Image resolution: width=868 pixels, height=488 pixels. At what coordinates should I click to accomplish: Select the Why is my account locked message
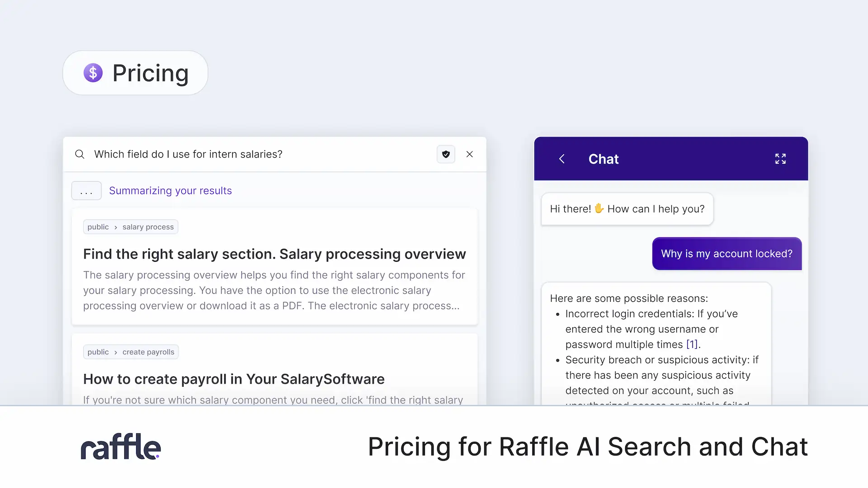pos(726,253)
